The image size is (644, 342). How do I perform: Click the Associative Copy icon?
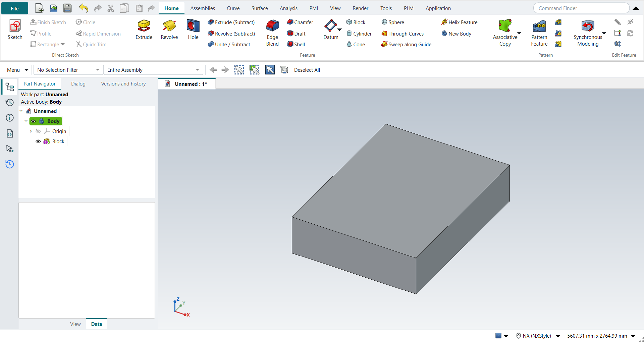tap(505, 25)
